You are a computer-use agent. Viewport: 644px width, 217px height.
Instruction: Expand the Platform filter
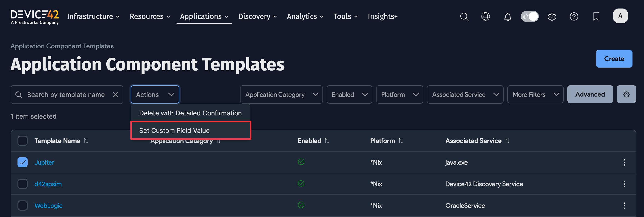[399, 94]
